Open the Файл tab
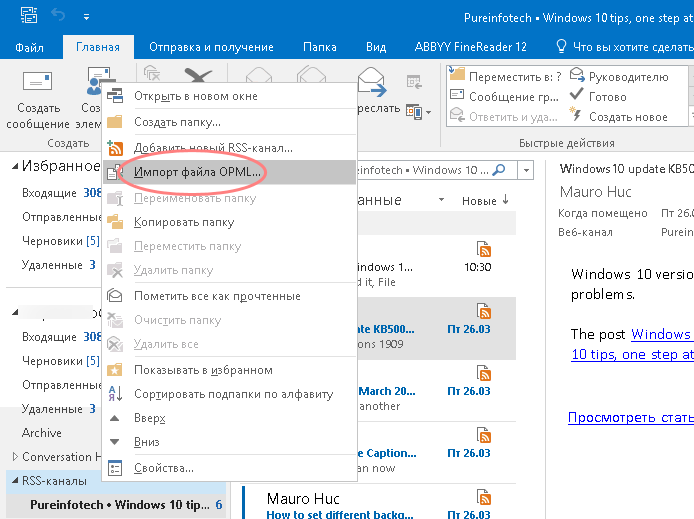This screenshot has height=519, width=694. pos(29,47)
